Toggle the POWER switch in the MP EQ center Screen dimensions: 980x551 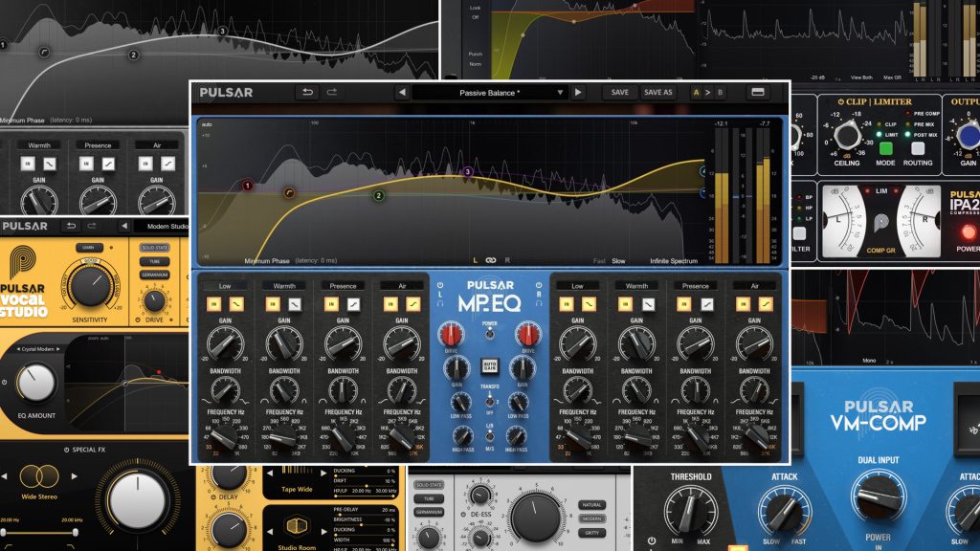489,334
